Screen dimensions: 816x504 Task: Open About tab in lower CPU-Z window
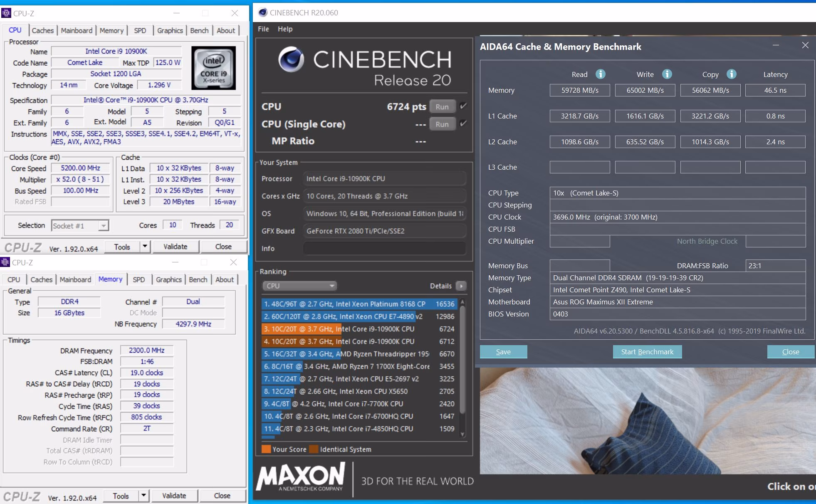coord(225,279)
